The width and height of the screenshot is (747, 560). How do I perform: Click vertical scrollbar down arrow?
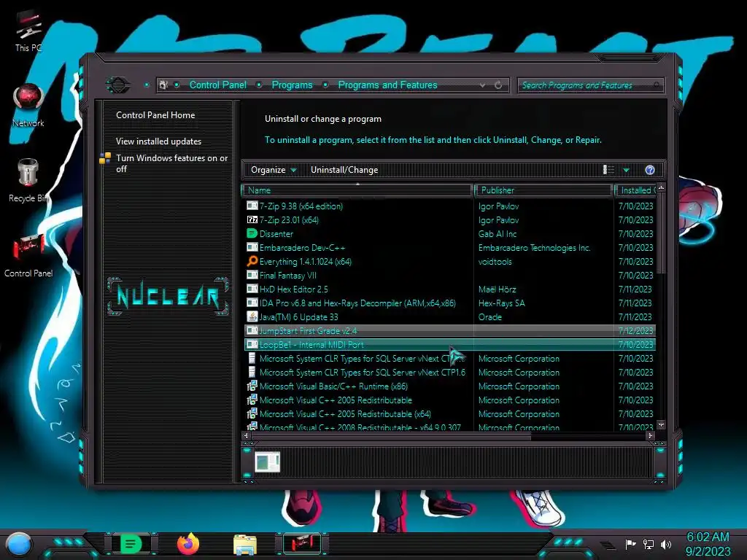(x=661, y=425)
